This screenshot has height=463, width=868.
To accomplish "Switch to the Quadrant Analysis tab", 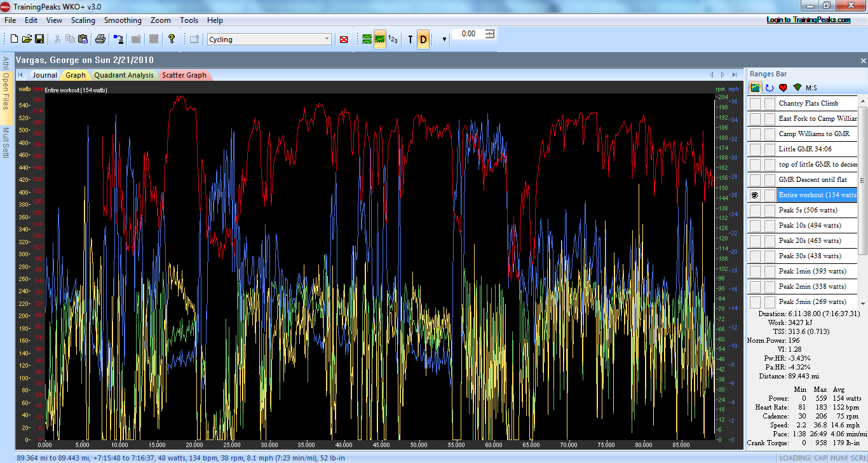I will tap(124, 75).
